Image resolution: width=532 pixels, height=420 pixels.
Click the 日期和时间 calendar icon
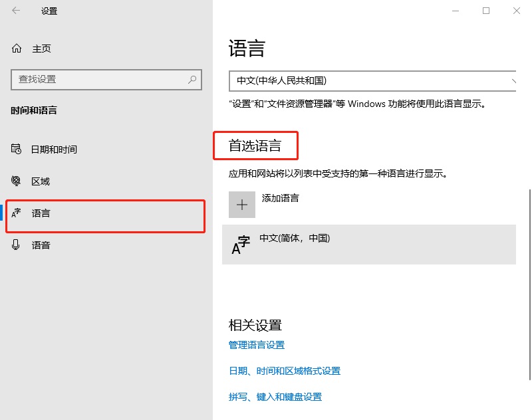(16, 149)
